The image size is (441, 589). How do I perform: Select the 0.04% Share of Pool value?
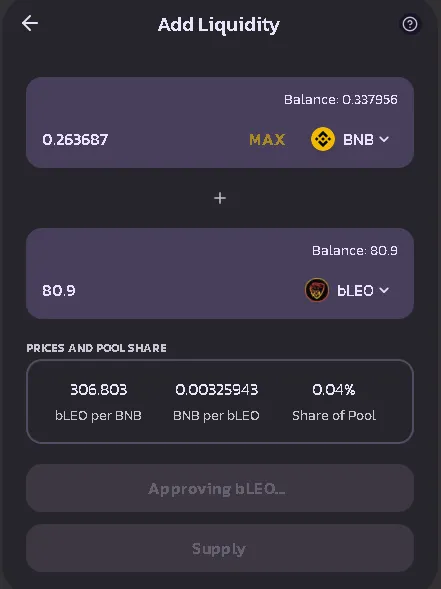pyautogui.click(x=334, y=390)
